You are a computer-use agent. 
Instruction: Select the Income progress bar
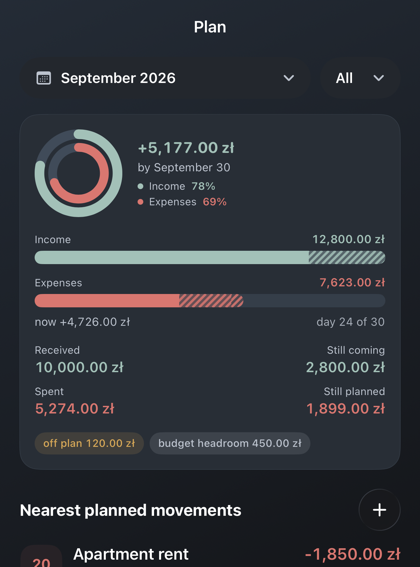click(210, 257)
